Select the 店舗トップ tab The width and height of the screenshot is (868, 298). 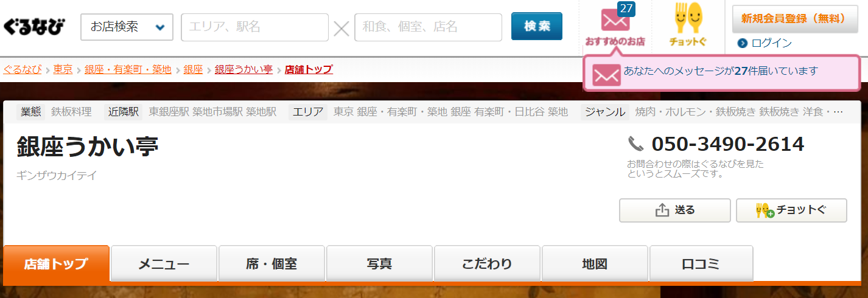[56, 264]
